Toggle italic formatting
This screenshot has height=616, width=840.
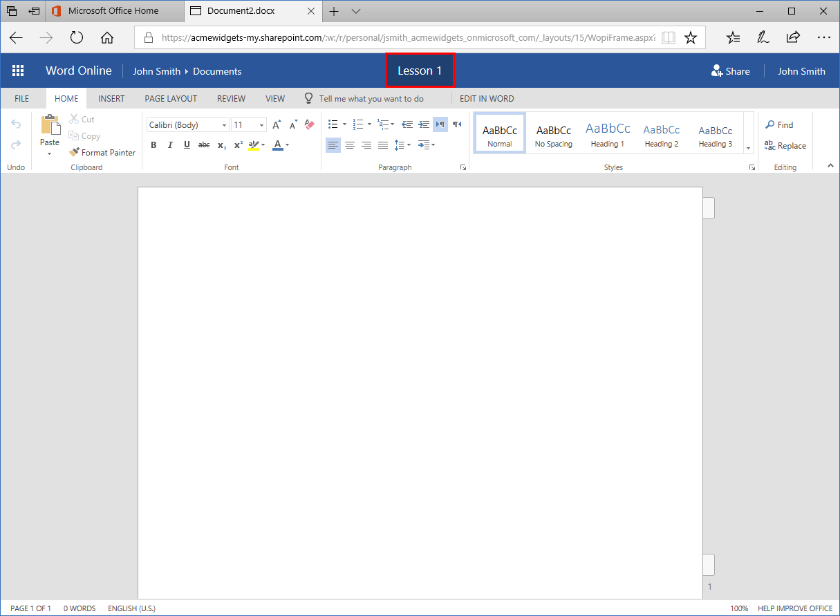pos(170,144)
